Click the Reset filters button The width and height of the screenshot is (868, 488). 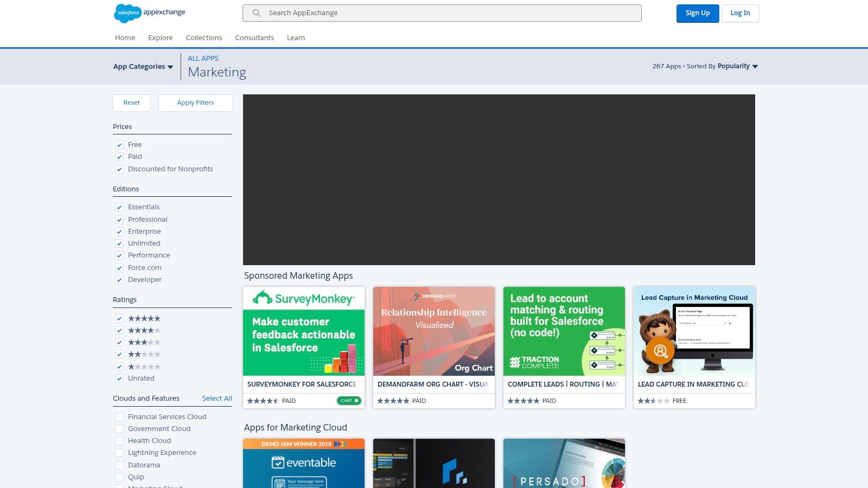[132, 103]
